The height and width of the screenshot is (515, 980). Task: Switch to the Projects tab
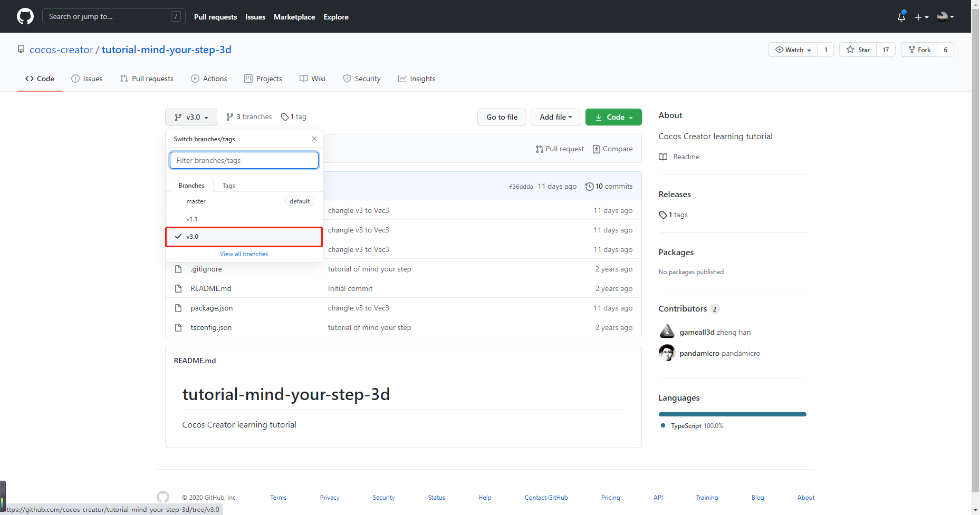(x=263, y=79)
